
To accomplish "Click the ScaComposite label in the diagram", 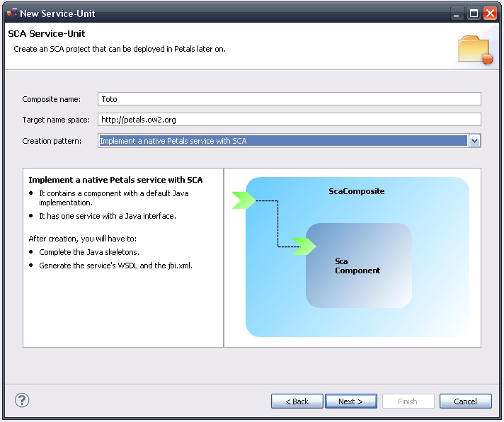I will tap(356, 191).
